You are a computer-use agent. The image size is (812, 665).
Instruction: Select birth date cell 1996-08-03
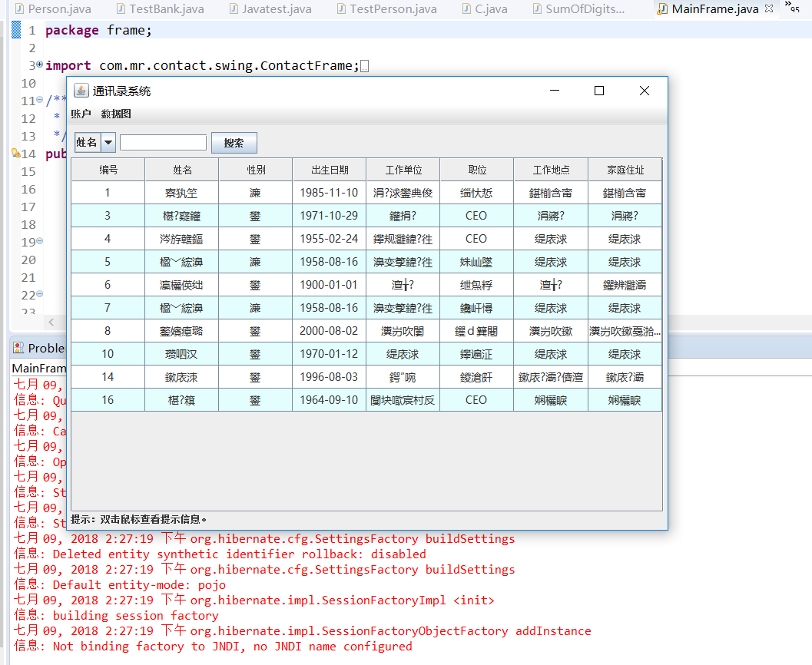pyautogui.click(x=329, y=377)
